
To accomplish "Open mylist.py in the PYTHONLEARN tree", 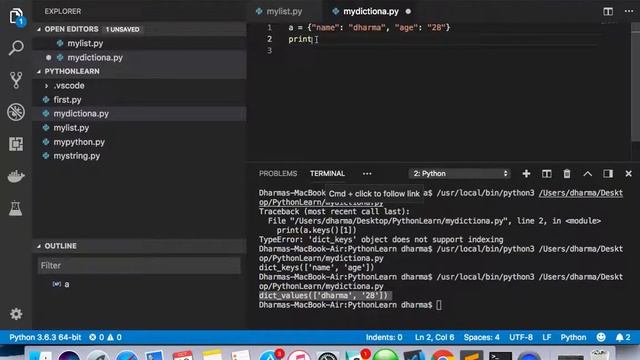I will pos(139,128).
